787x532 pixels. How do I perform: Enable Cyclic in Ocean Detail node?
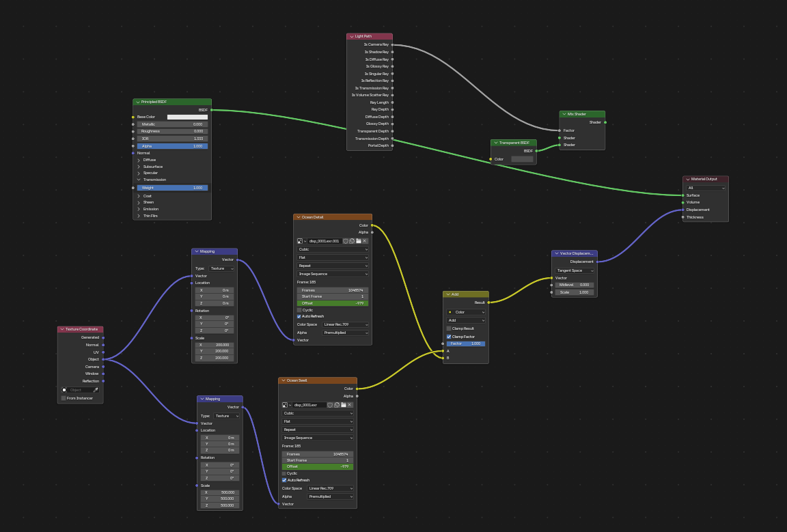pos(299,310)
